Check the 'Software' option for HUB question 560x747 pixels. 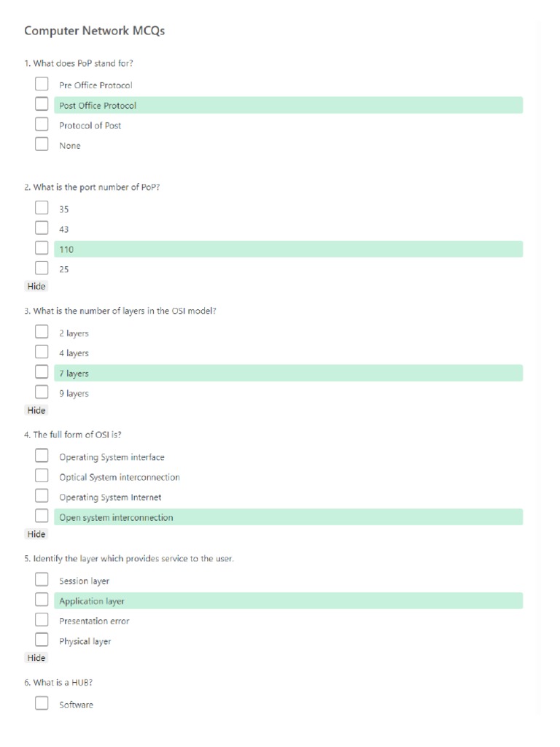(x=42, y=704)
